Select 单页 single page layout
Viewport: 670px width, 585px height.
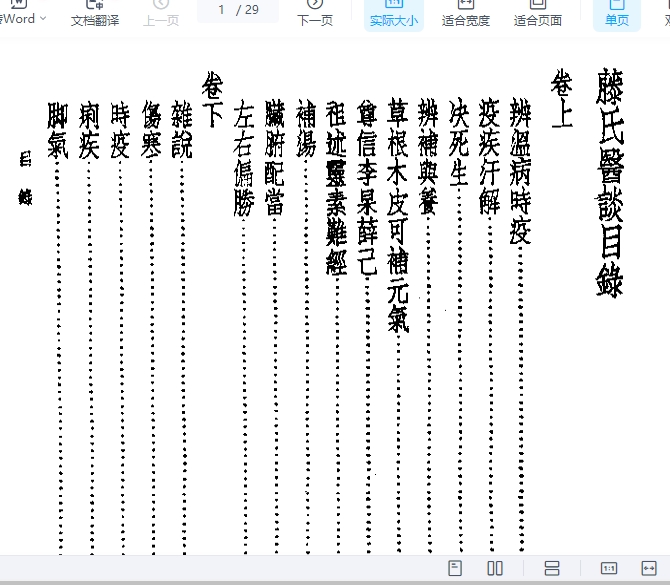(617, 14)
